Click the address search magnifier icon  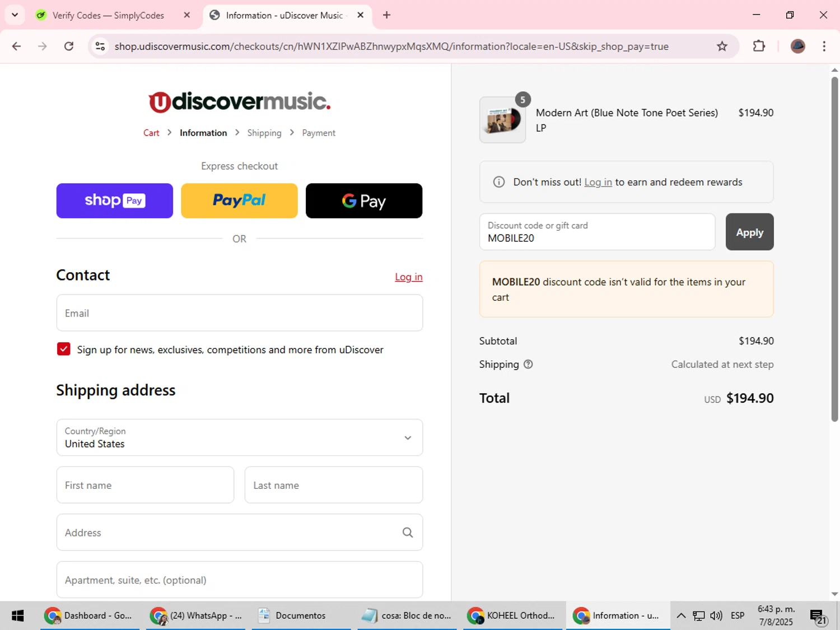(x=408, y=533)
